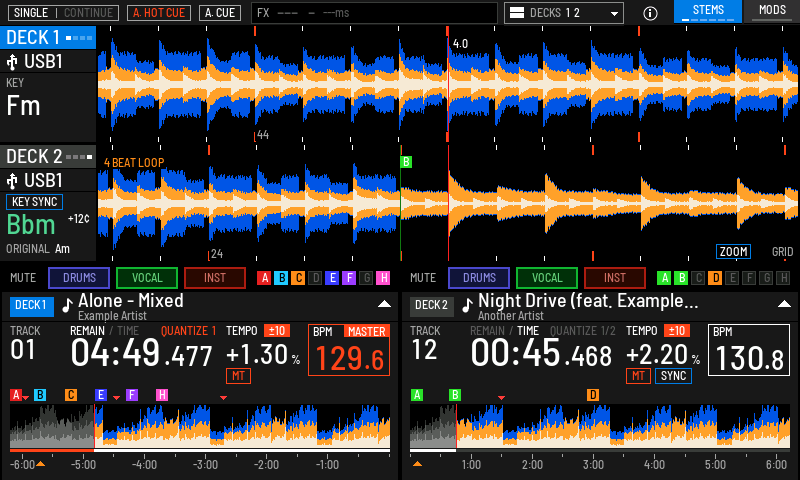Change Deck 2 tempo range ±10
Image resolution: width=800 pixels, height=480 pixels.
pyautogui.click(x=677, y=331)
